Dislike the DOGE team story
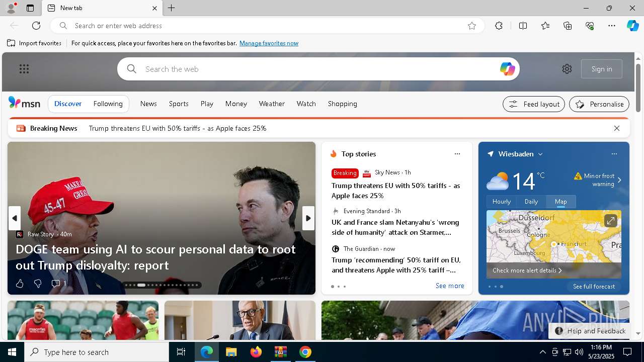The width and height of the screenshot is (644, 362). (37, 284)
